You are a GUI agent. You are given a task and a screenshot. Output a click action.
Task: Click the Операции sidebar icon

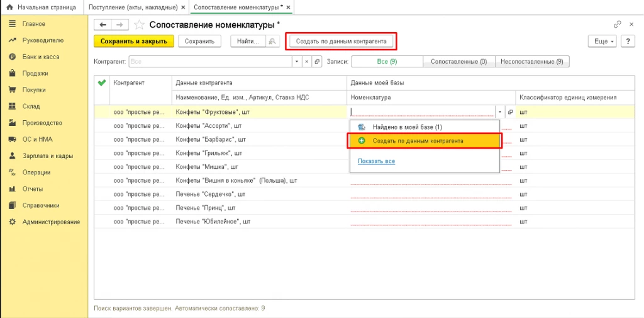pyautogui.click(x=13, y=173)
